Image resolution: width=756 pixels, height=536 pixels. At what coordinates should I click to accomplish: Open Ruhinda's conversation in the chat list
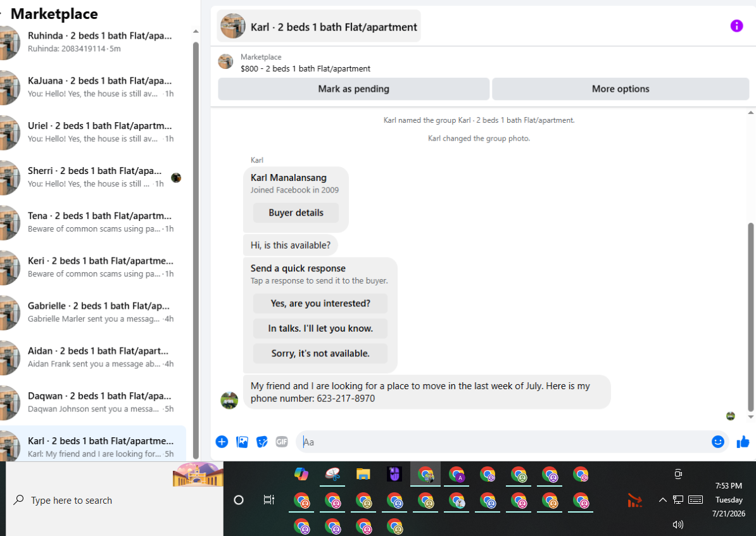tap(93, 42)
